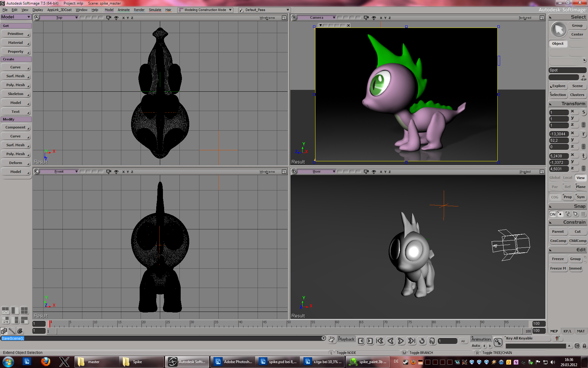Screen dimensions: 588x368
Task: Click the loop playback icon
Action: pyautogui.click(x=422, y=341)
